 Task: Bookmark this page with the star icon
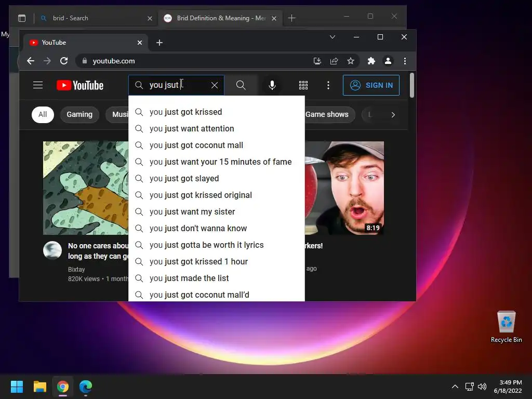(351, 61)
